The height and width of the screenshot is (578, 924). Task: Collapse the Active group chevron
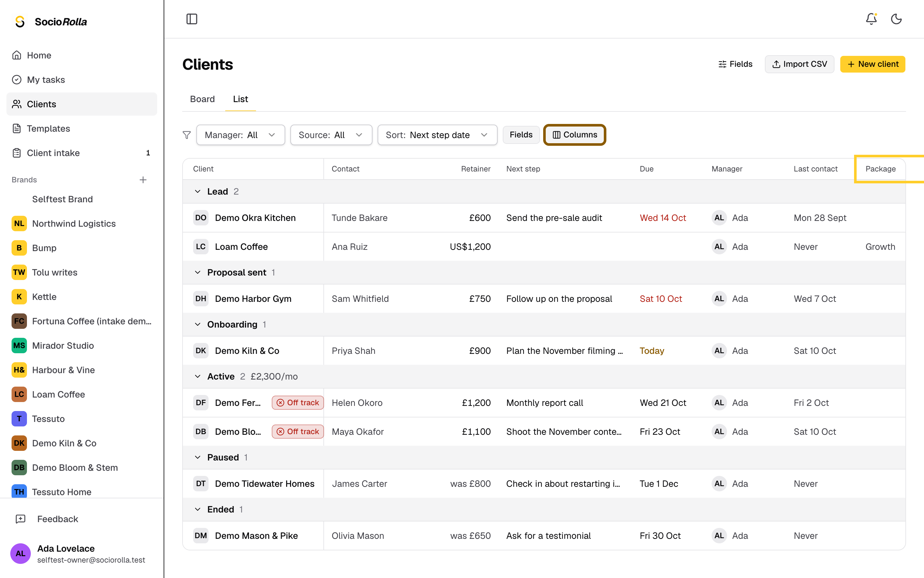(x=198, y=377)
